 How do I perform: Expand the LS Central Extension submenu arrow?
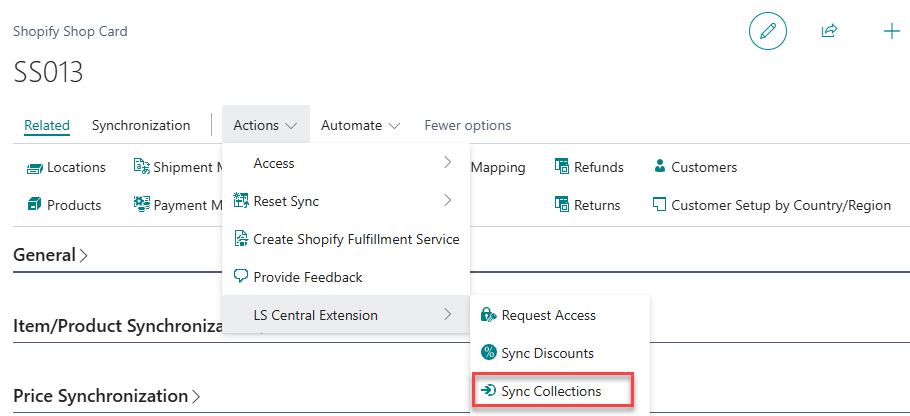[x=447, y=314]
